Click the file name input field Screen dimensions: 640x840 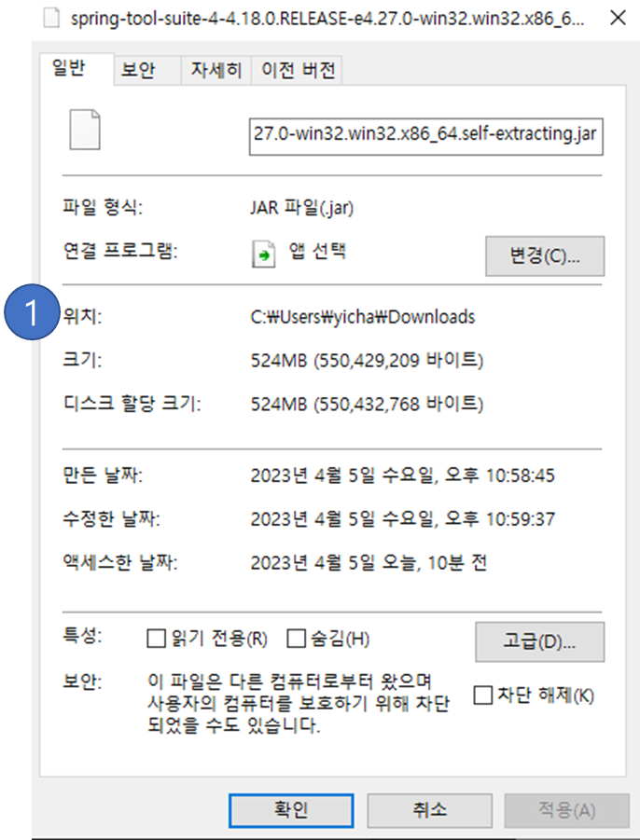tap(425, 137)
